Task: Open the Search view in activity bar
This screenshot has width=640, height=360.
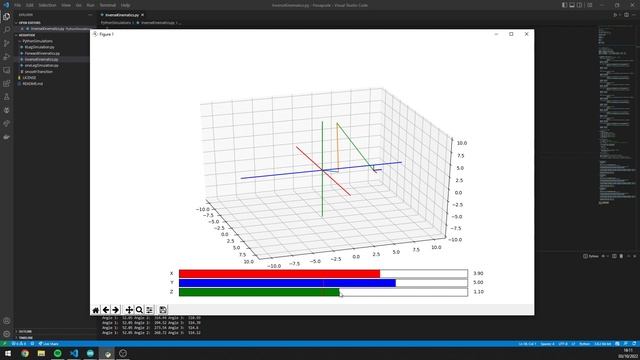Action: 7,30
